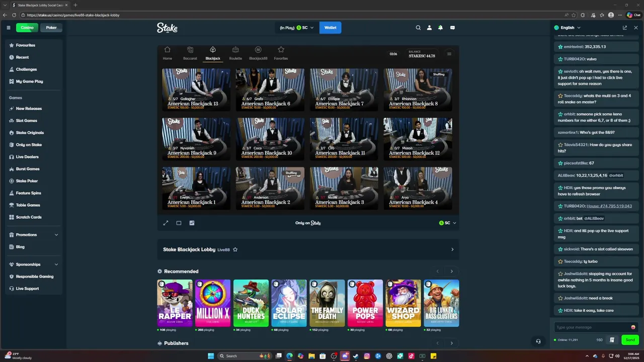Open the chat rules scroll icon
The image size is (644, 362).
tap(612, 340)
